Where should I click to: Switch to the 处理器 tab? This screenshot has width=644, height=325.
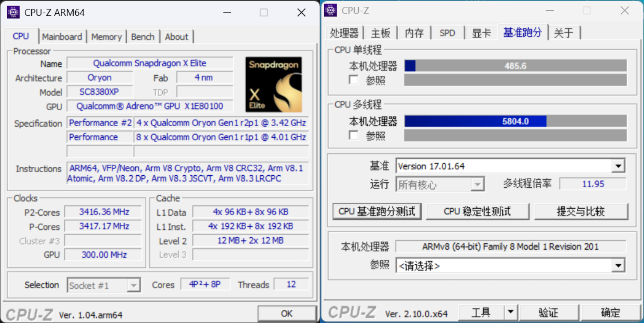click(344, 33)
